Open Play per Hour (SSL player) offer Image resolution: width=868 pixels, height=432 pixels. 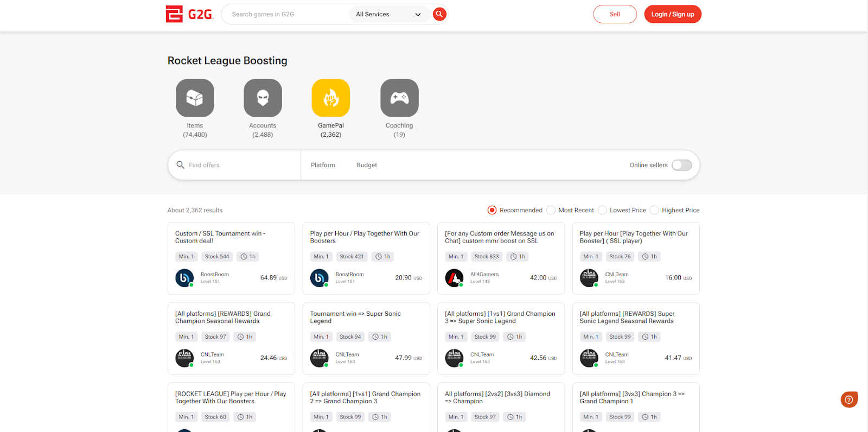(x=636, y=258)
